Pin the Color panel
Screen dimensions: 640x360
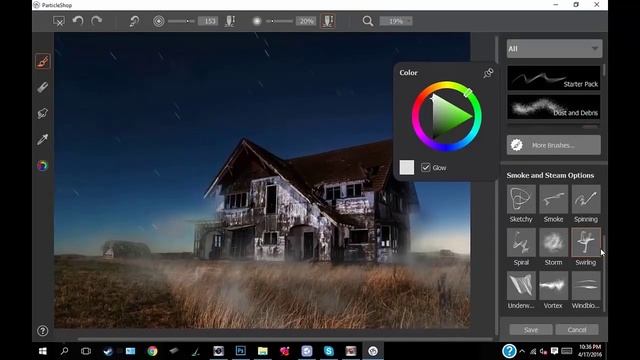(488, 73)
